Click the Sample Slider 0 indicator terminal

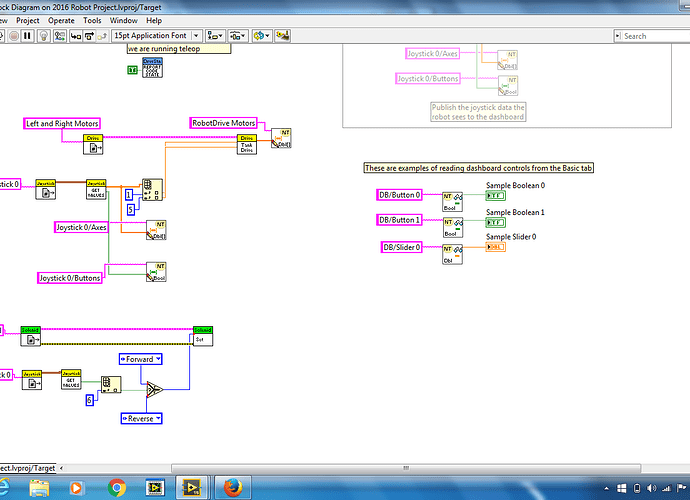coord(495,247)
